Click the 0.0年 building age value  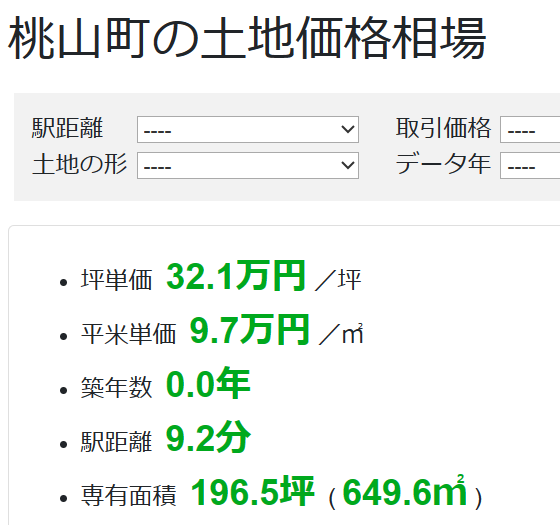click(208, 384)
